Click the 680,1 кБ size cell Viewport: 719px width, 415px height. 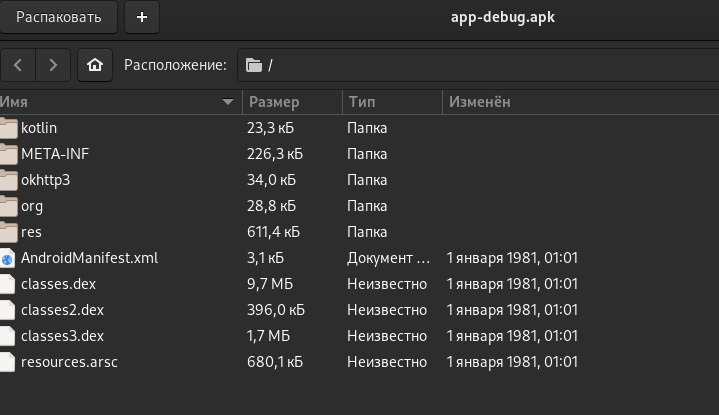[x=275, y=362]
